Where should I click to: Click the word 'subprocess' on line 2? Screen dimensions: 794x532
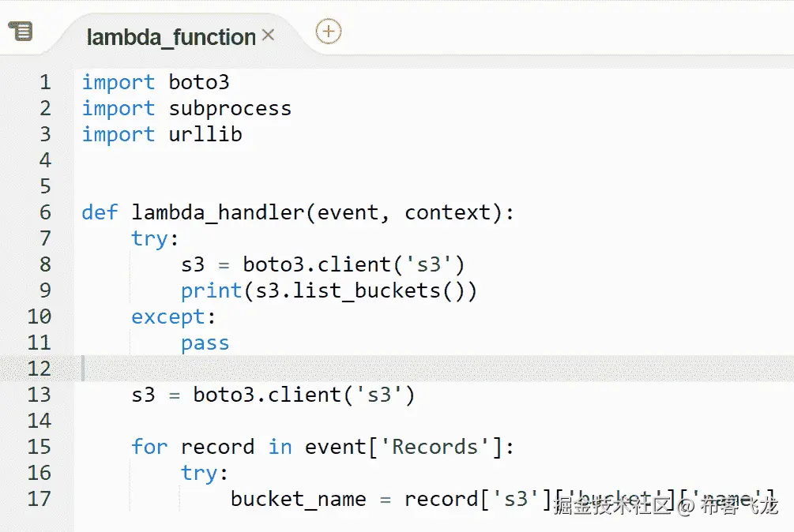tap(230, 108)
